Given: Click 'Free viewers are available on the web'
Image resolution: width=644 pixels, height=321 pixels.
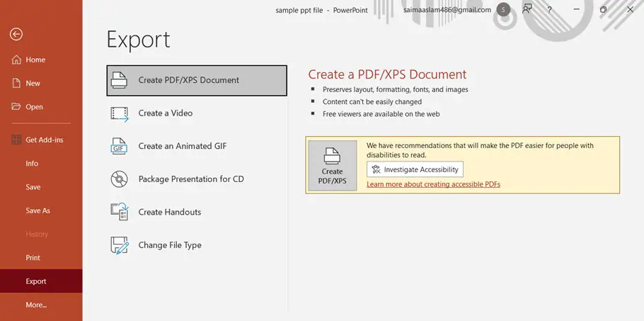Looking at the screenshot, I should pos(381,114).
